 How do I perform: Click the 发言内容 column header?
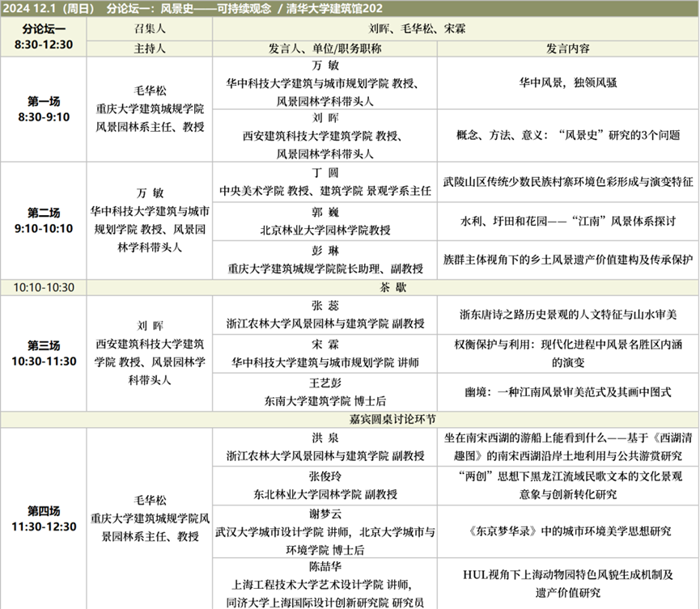(567, 48)
